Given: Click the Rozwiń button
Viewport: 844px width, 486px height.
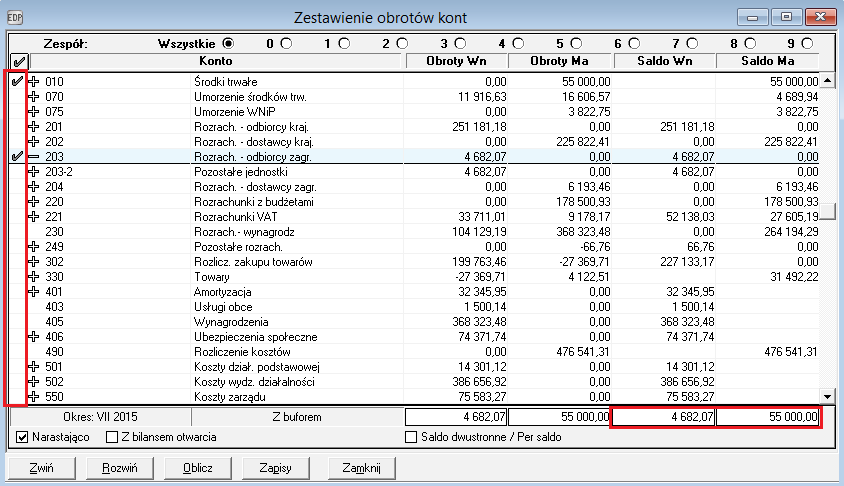Looking at the screenshot, I should click(x=119, y=468).
